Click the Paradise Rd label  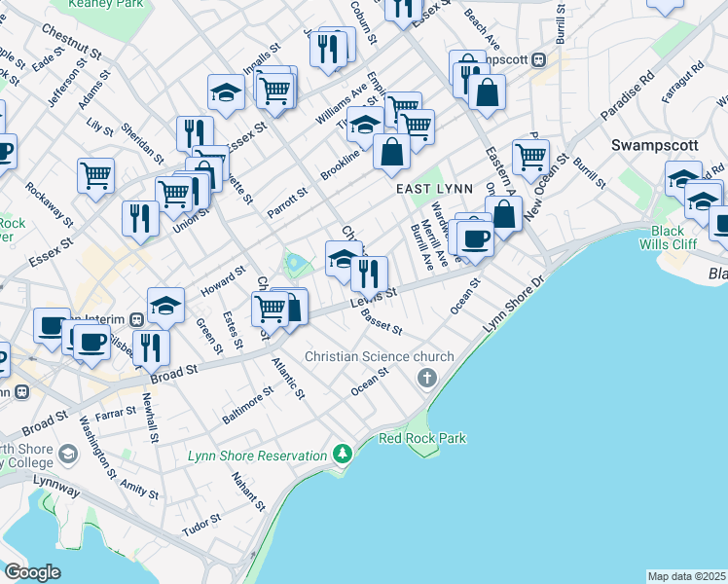[627, 95]
